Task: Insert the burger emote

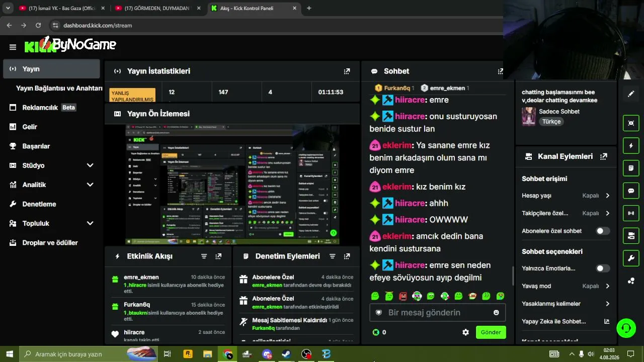Action: (472, 296)
